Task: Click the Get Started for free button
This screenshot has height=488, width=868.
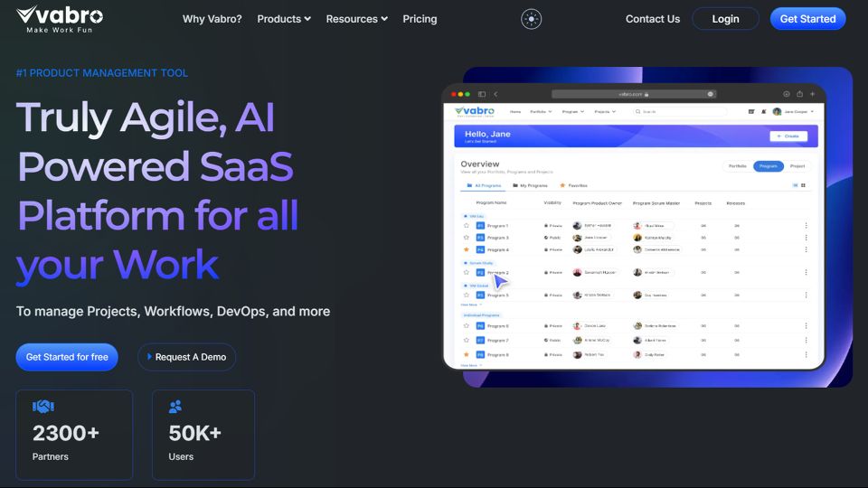Action: click(x=67, y=357)
